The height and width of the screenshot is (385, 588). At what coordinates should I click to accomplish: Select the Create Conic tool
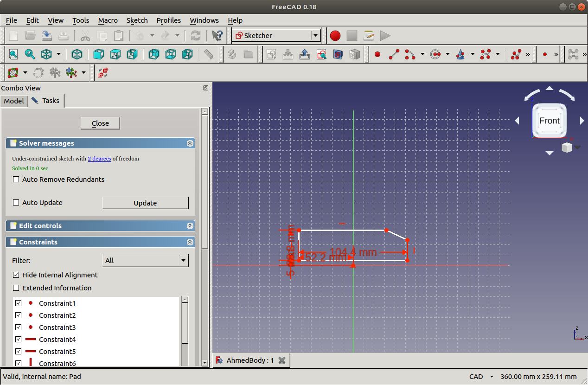click(x=460, y=54)
